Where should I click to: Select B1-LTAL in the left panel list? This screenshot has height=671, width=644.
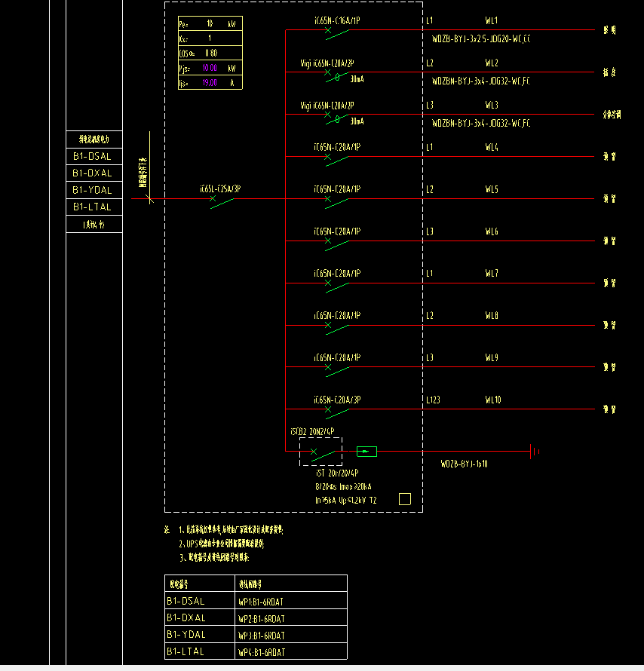tap(92, 207)
